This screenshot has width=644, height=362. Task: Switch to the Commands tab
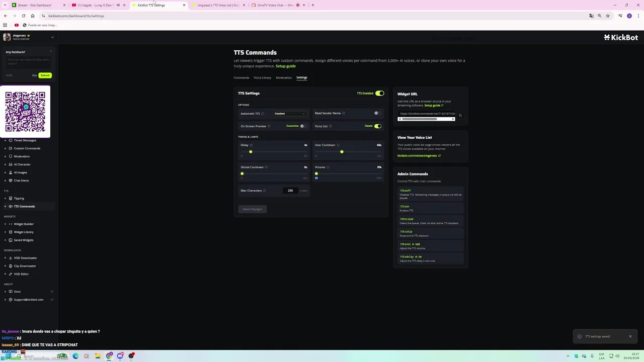242,77
